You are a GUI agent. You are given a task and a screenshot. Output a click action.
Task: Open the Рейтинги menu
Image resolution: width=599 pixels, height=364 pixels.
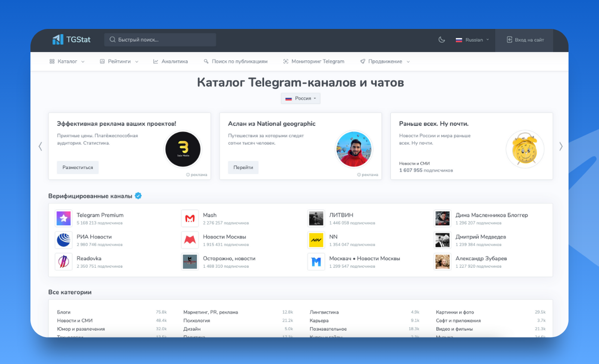click(119, 61)
